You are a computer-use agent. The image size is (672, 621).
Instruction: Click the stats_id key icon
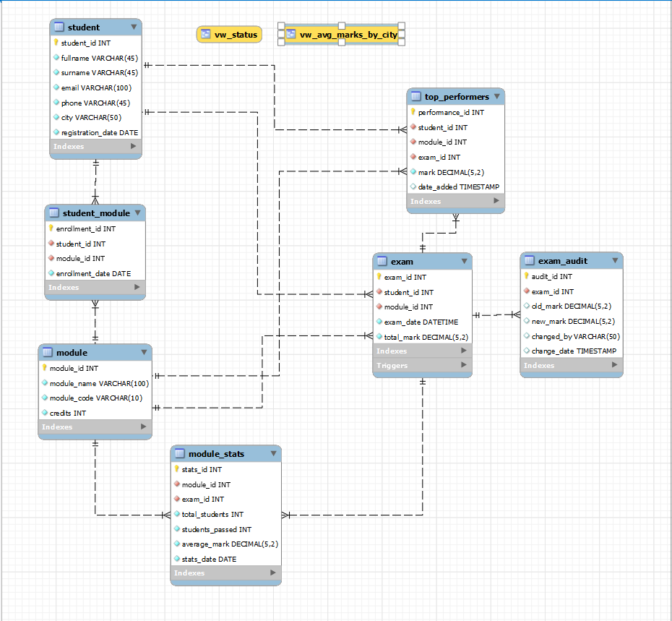coord(176,468)
